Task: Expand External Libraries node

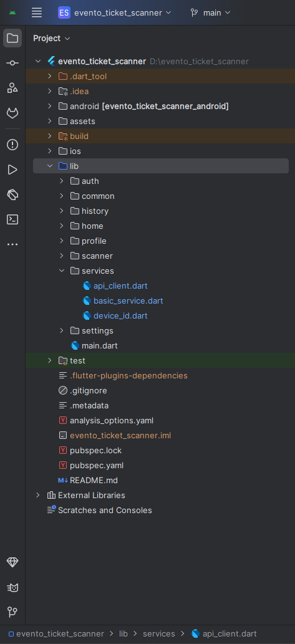Action: [38, 496]
